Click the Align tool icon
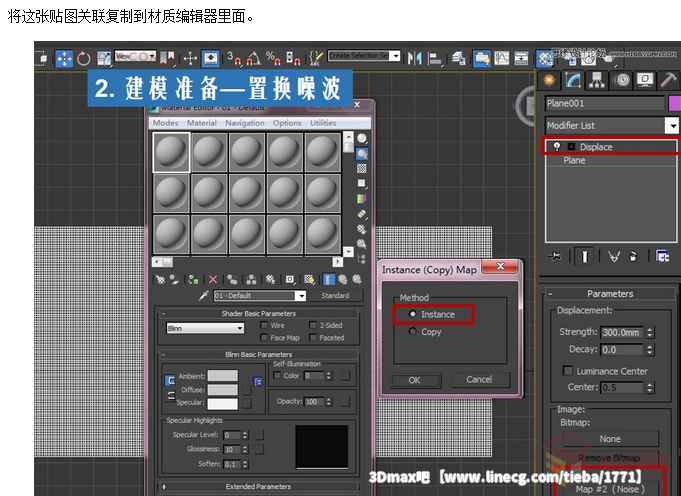This screenshot has width=681, height=496. [434, 58]
